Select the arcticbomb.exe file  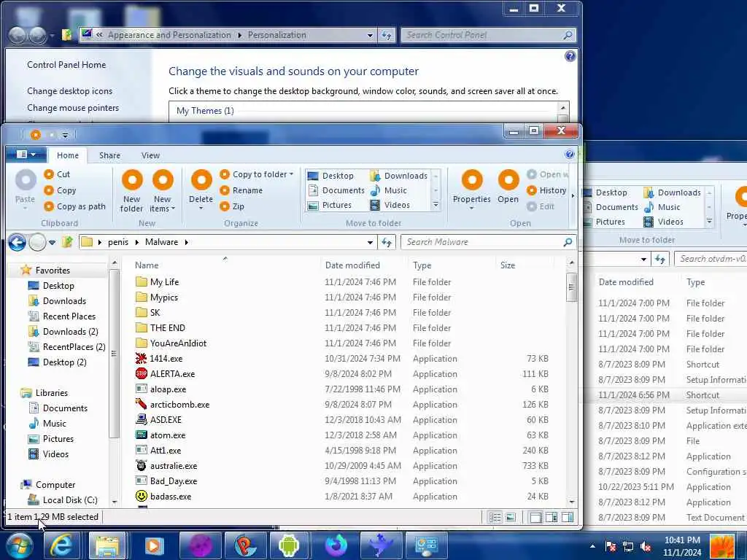pos(172,404)
